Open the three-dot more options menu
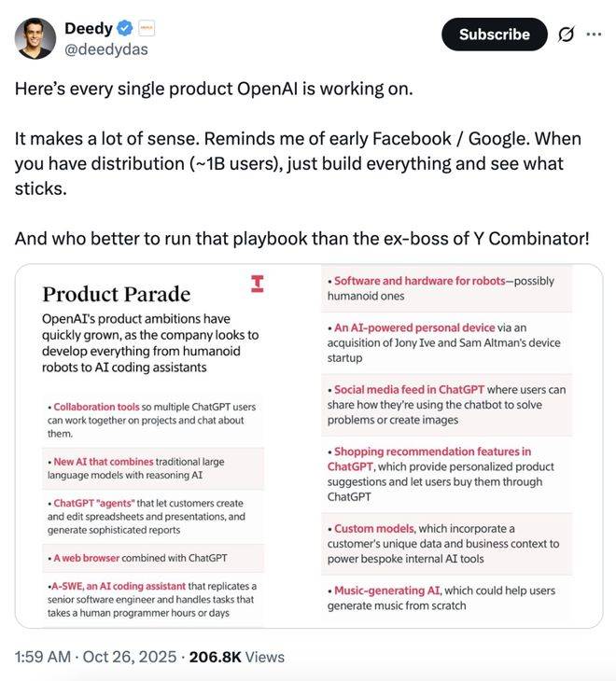Screen dimensions: 616x681 point(594,35)
